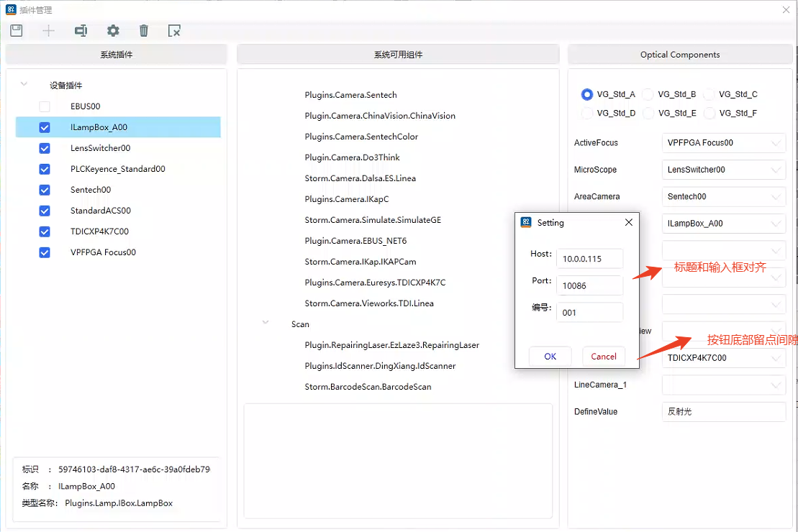
Task: Click the Rename icon in the toolbar
Action: (81, 30)
